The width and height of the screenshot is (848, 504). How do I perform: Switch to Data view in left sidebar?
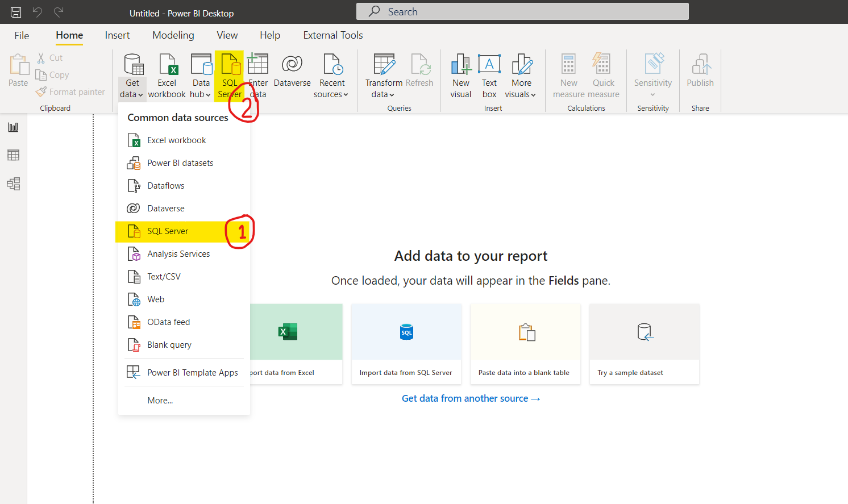pos(13,155)
